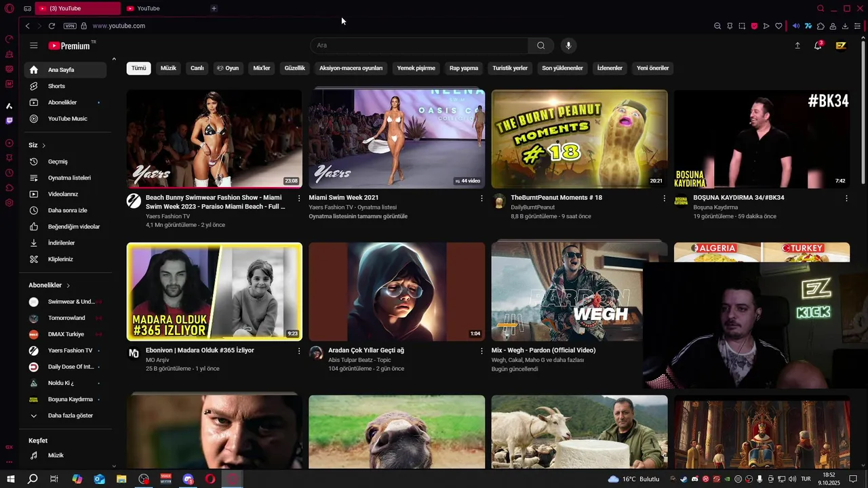Click the Ara search input field
The height and width of the screenshot is (488, 868).
pos(419,45)
